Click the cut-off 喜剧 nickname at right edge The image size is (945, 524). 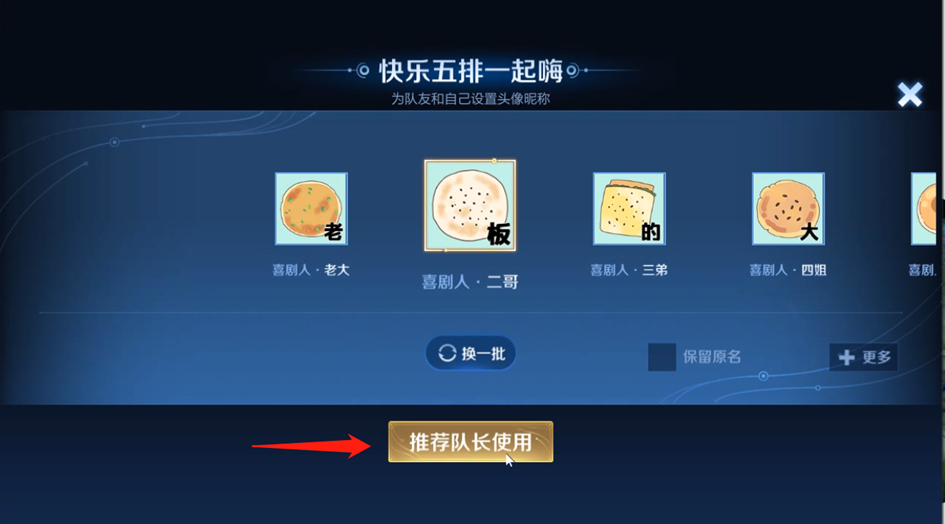[x=922, y=270]
